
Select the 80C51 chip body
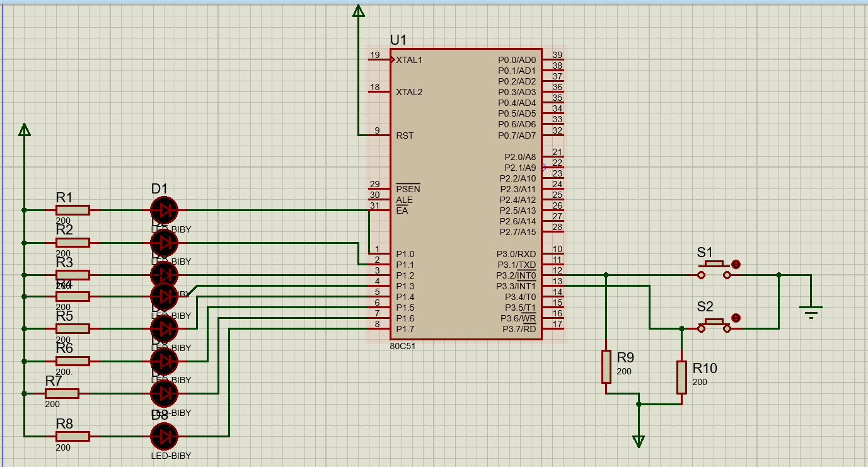(x=465, y=194)
